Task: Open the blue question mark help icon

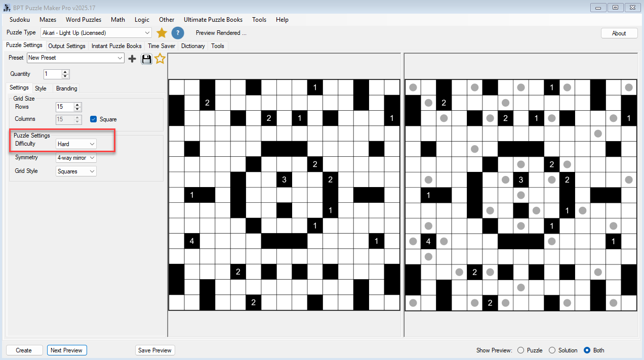Action: (x=177, y=33)
